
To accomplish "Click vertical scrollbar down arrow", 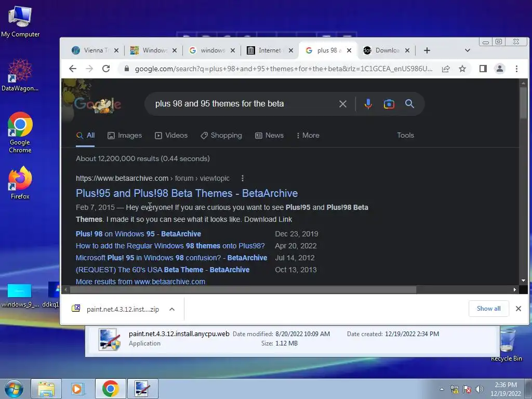I will [x=523, y=281].
